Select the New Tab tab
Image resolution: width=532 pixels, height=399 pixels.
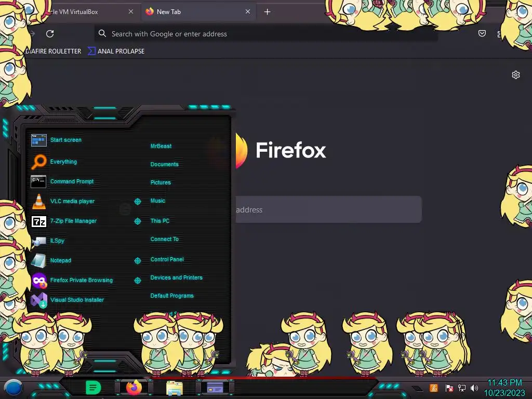pyautogui.click(x=198, y=11)
